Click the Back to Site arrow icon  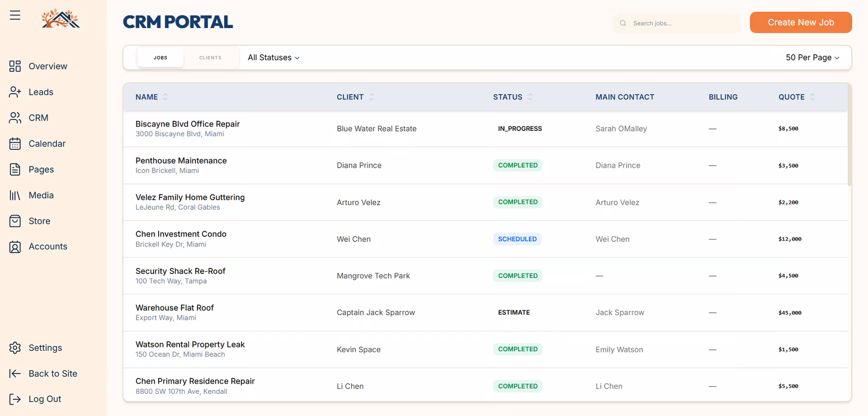[15, 374]
